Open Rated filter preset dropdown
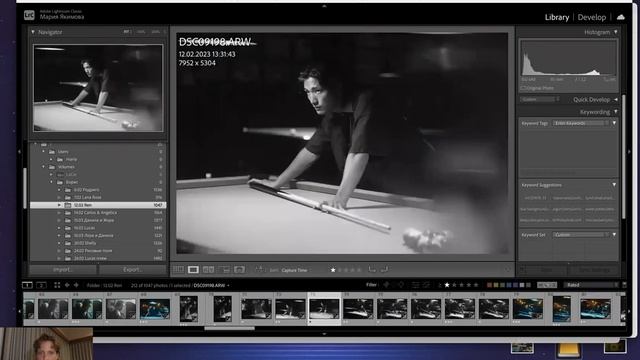 click(591, 285)
